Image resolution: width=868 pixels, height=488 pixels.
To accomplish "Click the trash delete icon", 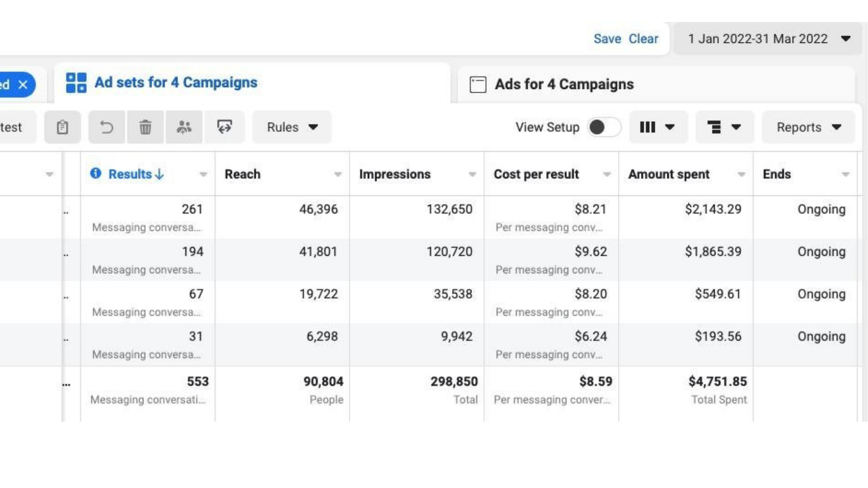I will pos(145,127).
